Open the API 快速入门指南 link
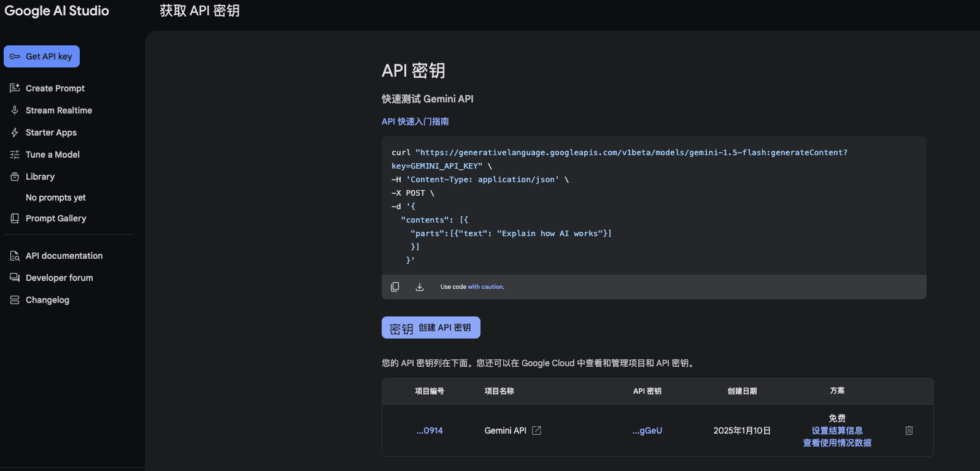 pyautogui.click(x=415, y=121)
